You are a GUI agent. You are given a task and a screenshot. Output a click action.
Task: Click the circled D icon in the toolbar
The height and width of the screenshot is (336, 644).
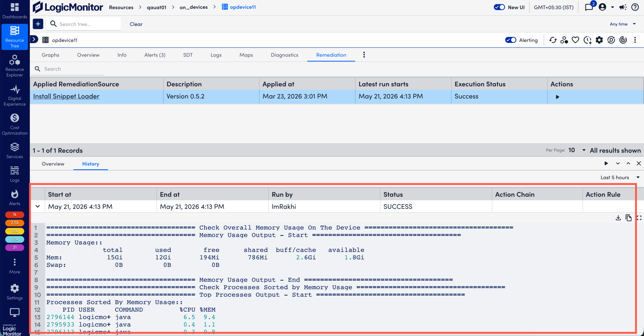pos(611,40)
